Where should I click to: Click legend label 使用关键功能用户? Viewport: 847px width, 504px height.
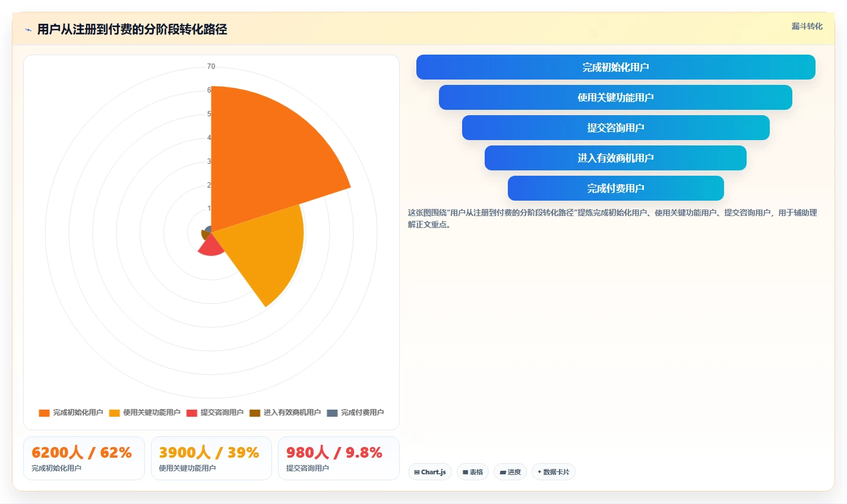[x=151, y=413]
